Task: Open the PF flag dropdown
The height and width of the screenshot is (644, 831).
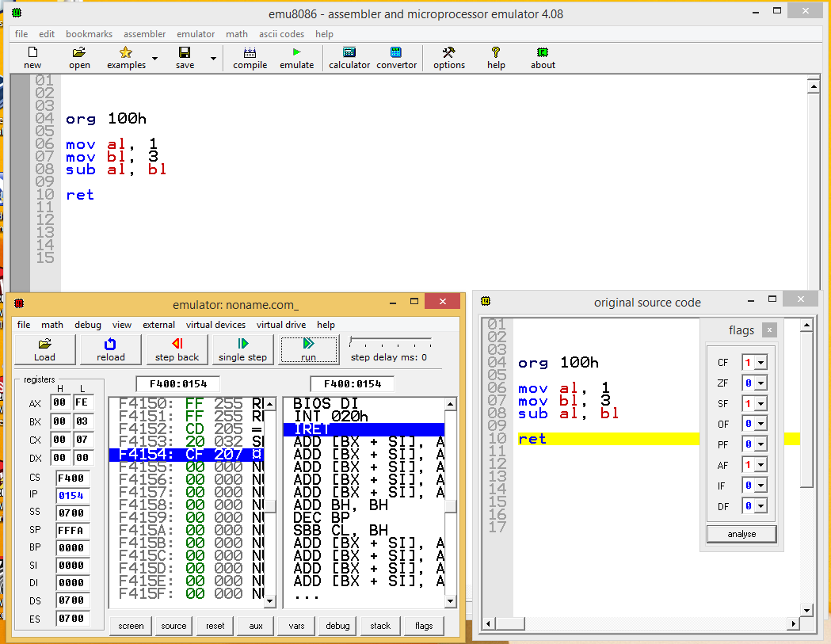Action: (x=761, y=444)
